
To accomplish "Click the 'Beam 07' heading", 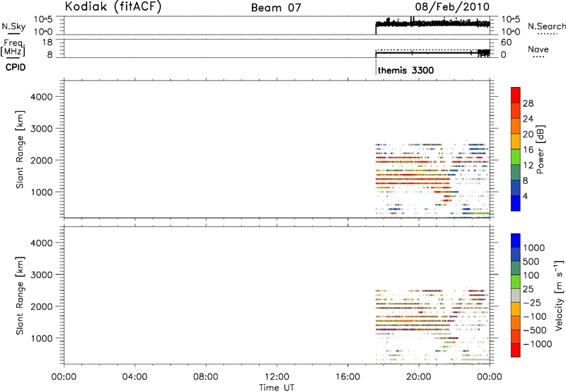I will pyautogui.click(x=276, y=8).
